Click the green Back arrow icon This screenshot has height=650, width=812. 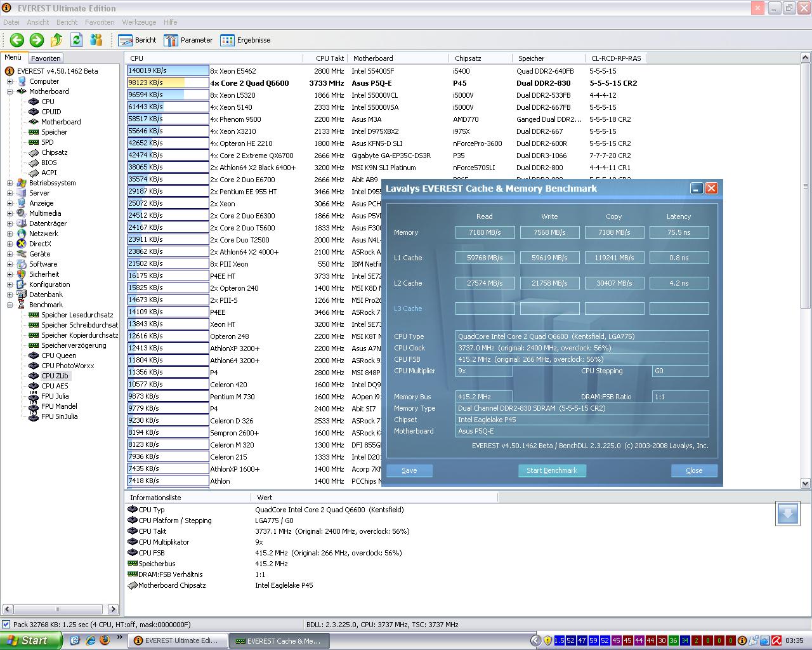(17, 40)
